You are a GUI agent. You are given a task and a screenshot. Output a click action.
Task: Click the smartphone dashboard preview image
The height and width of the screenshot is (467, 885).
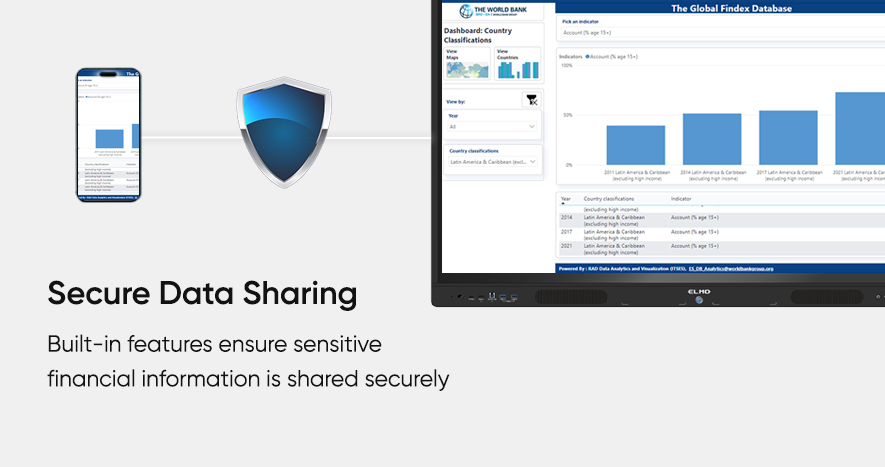pyautogui.click(x=109, y=135)
